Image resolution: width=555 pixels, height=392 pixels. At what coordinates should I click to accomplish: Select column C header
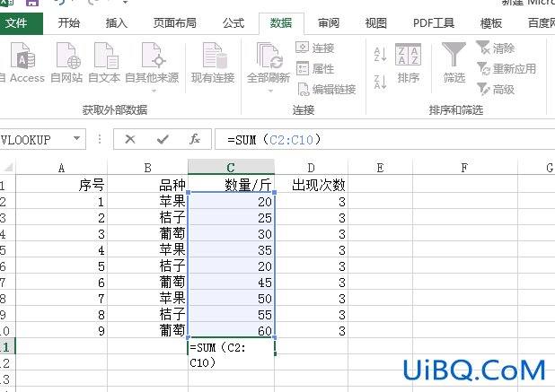(x=231, y=167)
